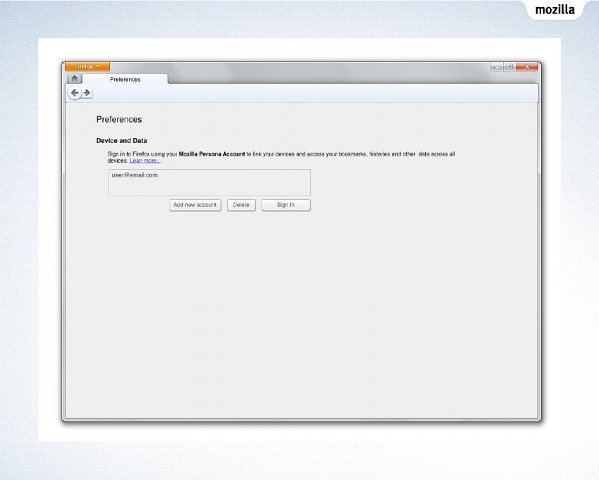Go forward with the forward arrow
This screenshot has height=480, width=599.
(x=87, y=93)
